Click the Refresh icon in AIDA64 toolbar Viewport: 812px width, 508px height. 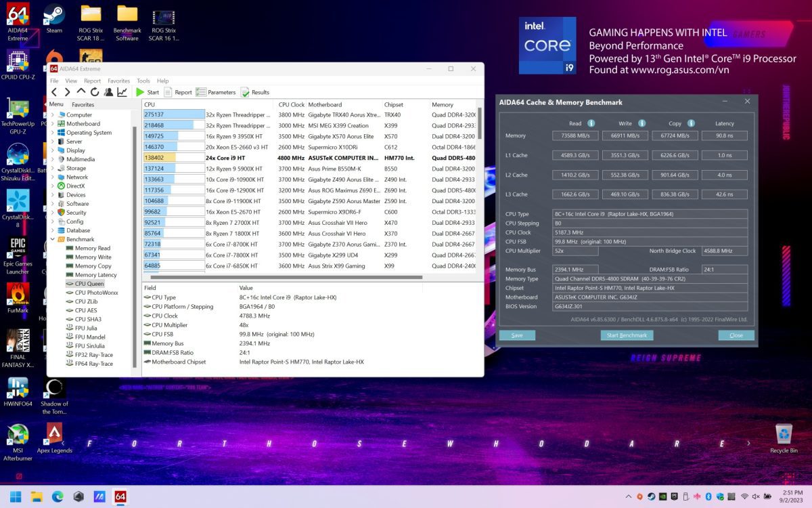coord(95,92)
